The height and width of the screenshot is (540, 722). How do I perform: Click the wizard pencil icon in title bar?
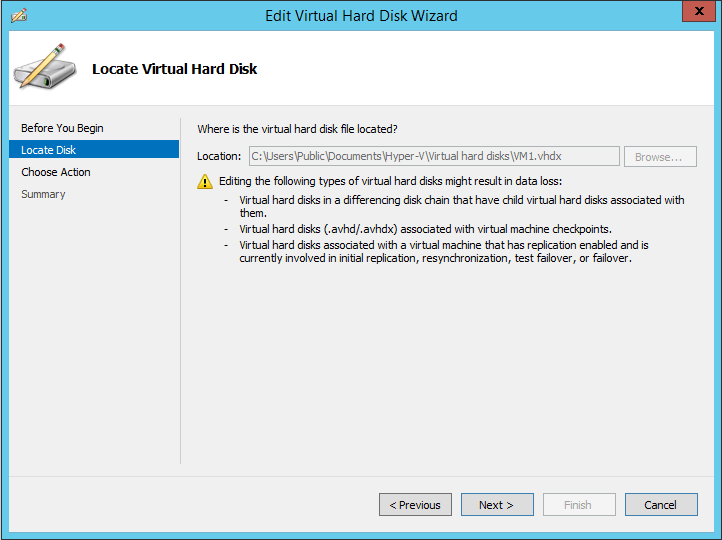click(19, 16)
